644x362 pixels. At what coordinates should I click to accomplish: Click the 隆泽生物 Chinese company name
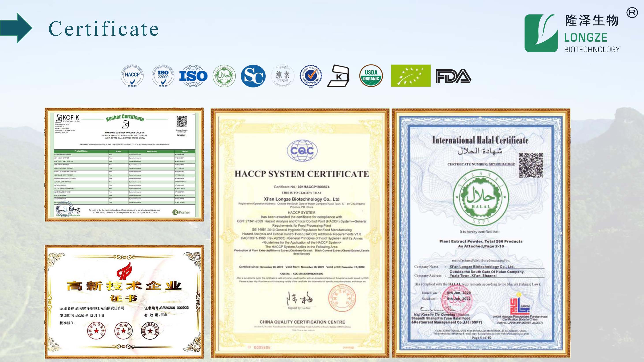[x=592, y=20]
